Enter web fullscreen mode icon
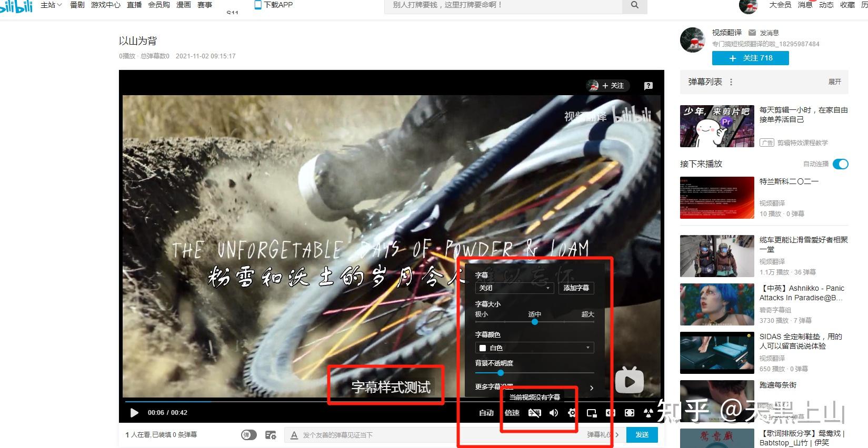868x448 pixels. pos(630,413)
